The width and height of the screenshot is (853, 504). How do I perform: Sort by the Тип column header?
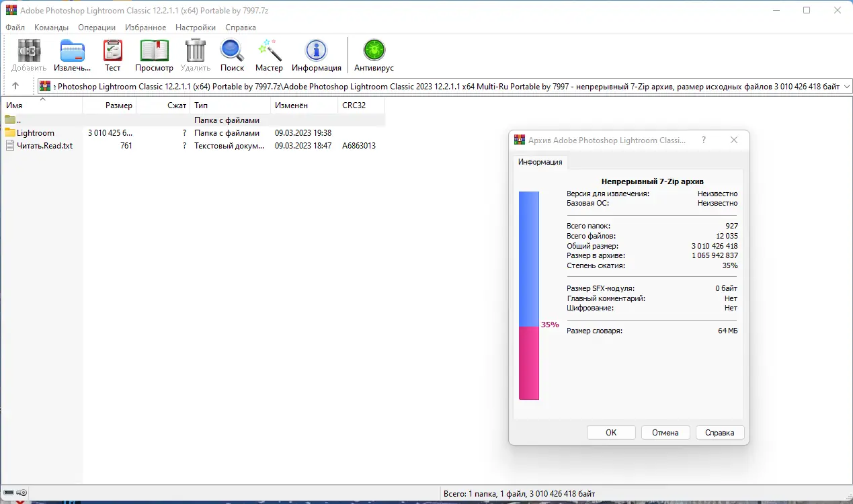[231, 106]
